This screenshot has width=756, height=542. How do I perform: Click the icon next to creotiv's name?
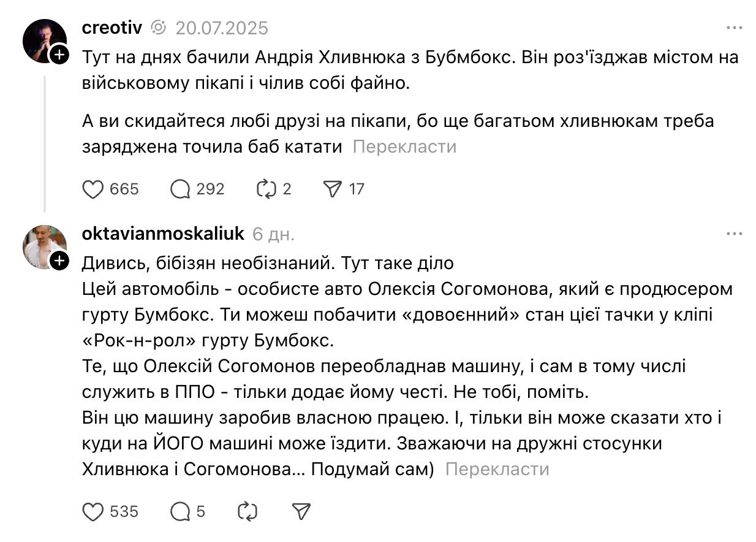coord(159,28)
